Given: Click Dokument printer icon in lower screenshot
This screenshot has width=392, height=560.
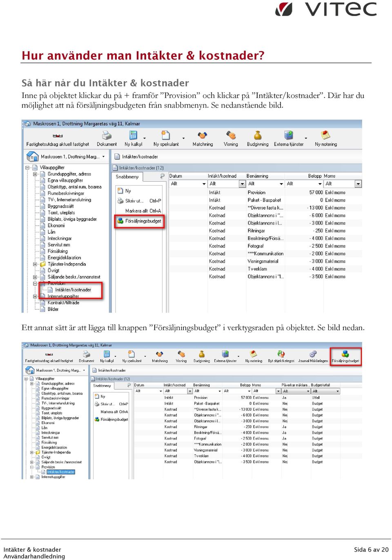Looking at the screenshot, I should 87,354.
